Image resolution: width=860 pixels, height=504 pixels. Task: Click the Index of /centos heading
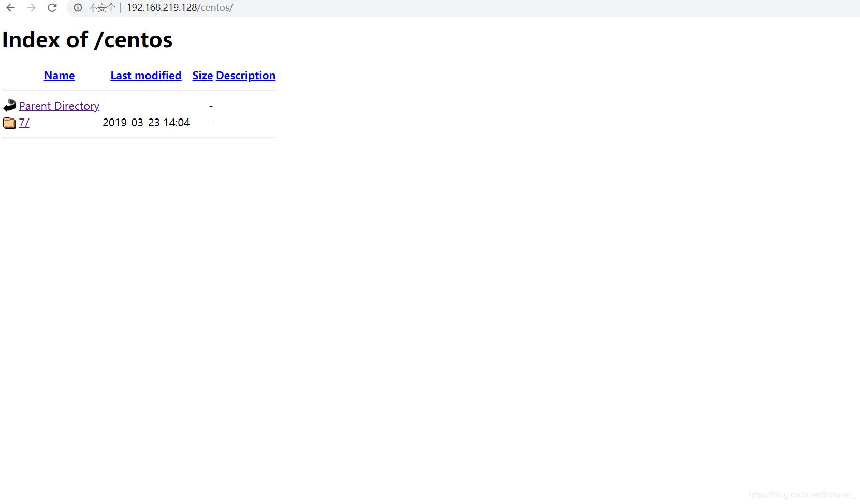88,40
